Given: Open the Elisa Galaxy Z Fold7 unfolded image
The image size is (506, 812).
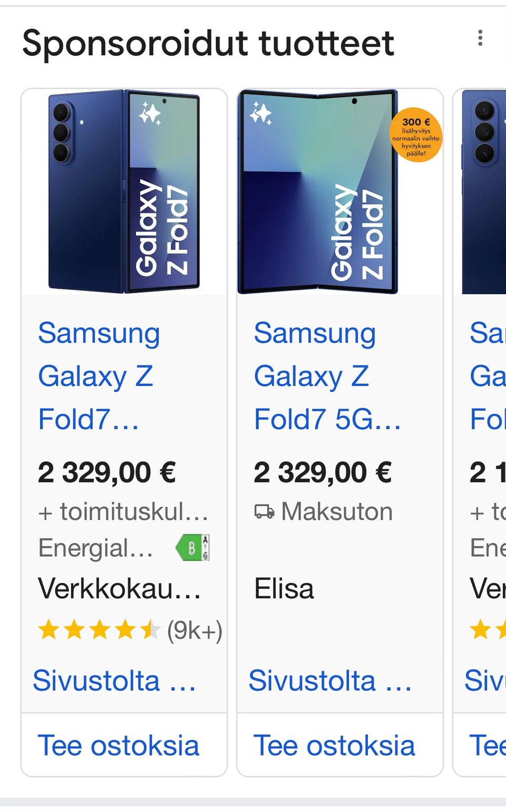Looking at the screenshot, I should point(318,191).
